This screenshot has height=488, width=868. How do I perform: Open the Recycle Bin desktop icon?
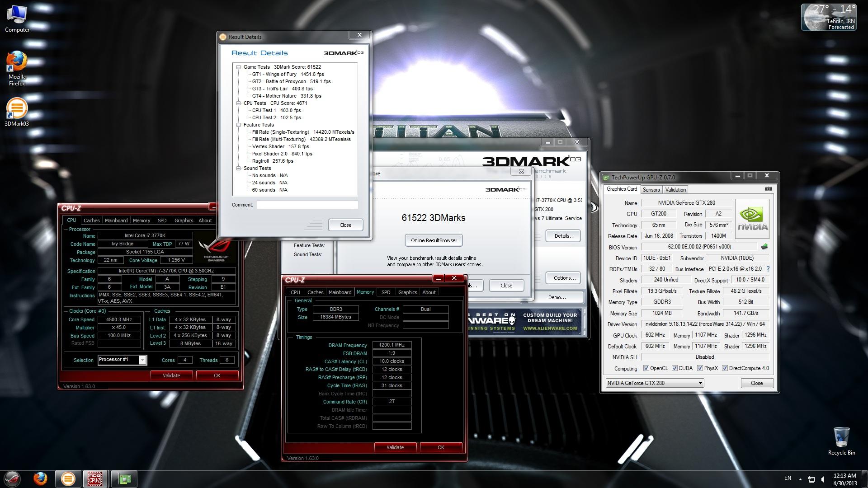click(841, 441)
